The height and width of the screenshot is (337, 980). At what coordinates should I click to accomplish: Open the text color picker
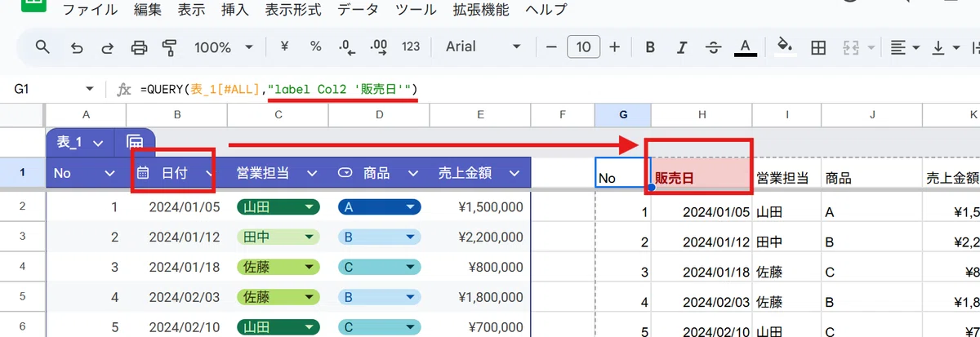[744, 47]
